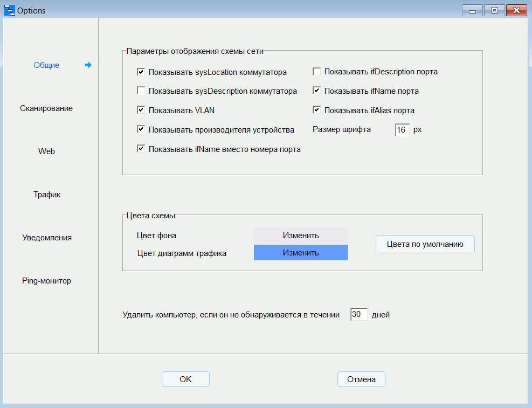This screenshot has height=408, width=532.
Task: Toggle Показывать sysLocation коммутатора checkbox
Action: coord(141,72)
